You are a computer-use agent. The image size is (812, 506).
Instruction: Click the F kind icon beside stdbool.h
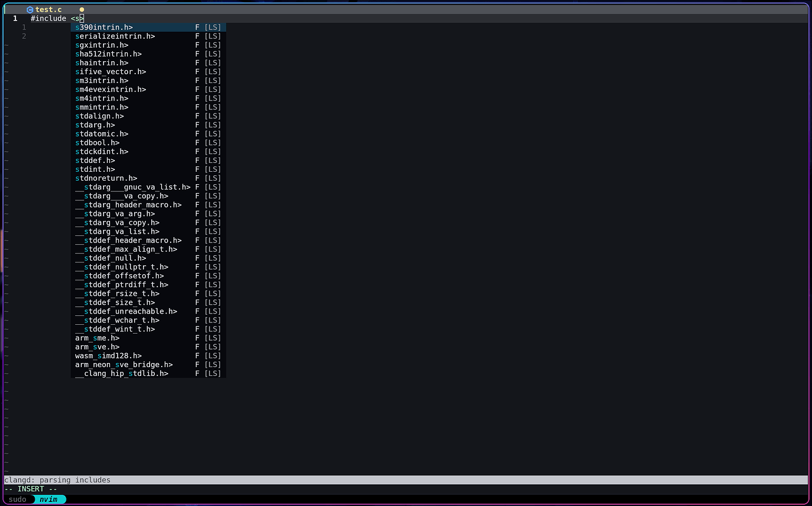197,142
